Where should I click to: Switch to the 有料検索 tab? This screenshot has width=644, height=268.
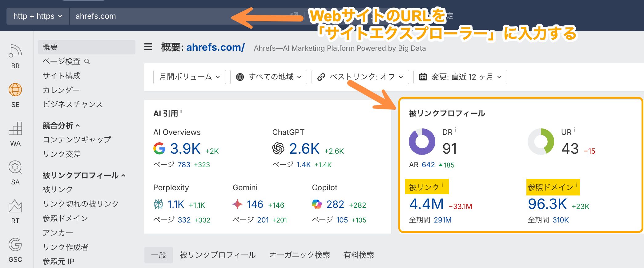coord(359,255)
